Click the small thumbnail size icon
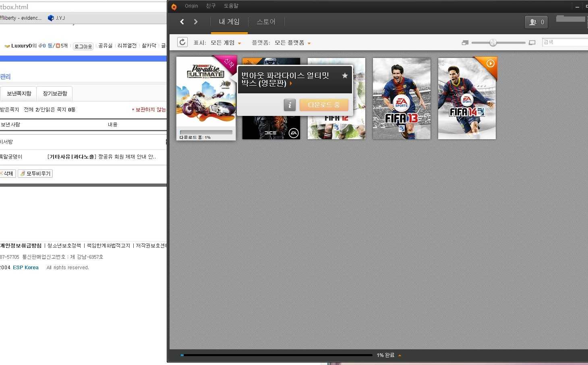 [465, 43]
